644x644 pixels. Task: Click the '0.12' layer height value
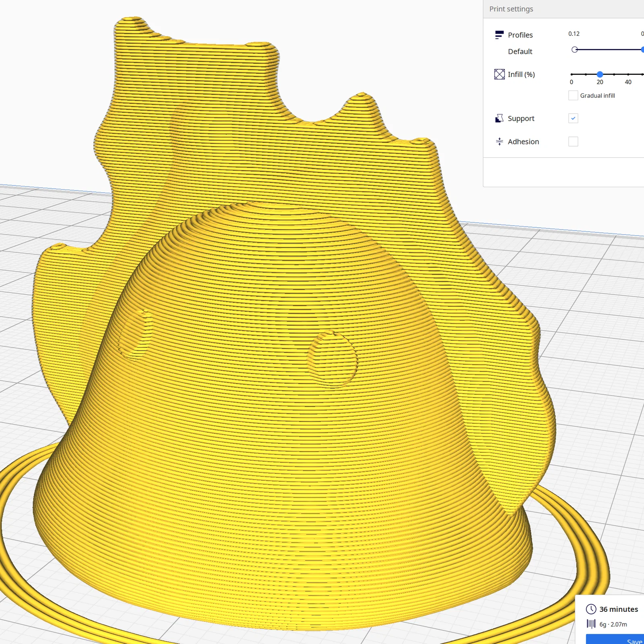click(x=574, y=34)
